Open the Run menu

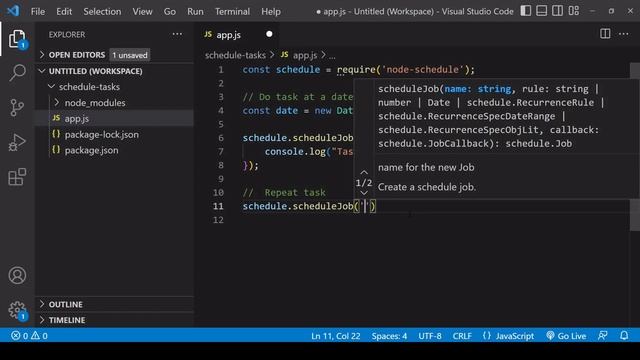point(195,11)
